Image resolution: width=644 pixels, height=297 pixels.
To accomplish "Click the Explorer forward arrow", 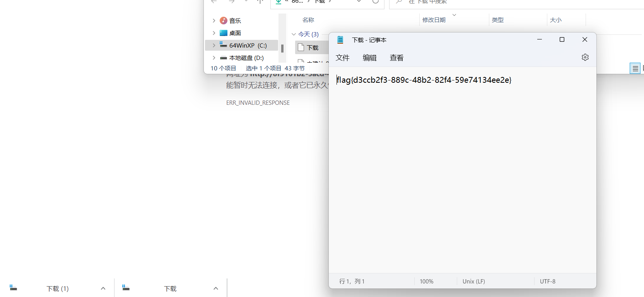I will [232, 2].
